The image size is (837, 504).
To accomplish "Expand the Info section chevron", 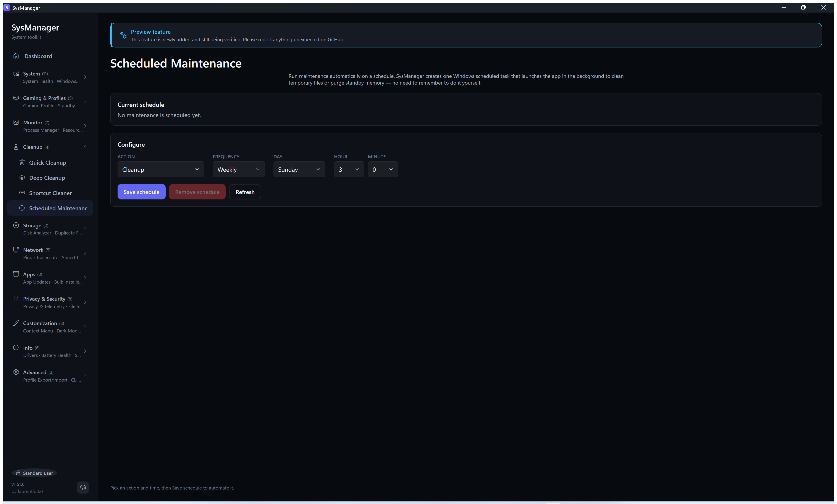I will (85, 351).
